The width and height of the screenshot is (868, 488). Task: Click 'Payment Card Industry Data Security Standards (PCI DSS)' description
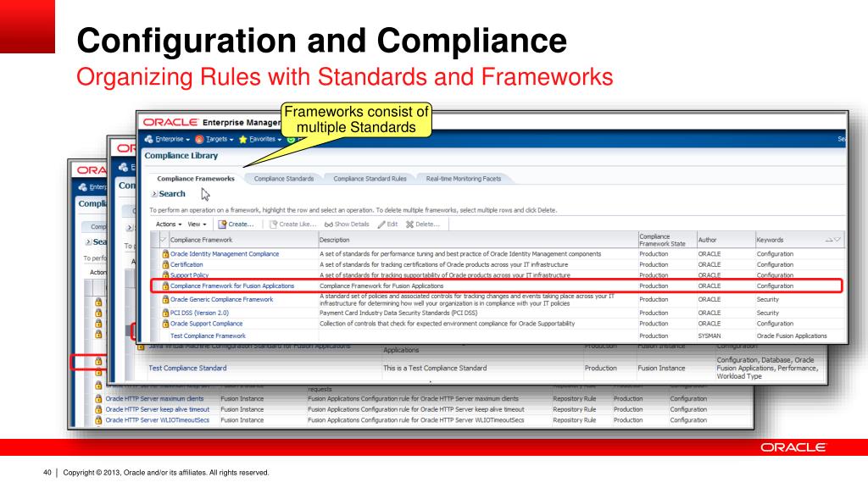click(398, 313)
